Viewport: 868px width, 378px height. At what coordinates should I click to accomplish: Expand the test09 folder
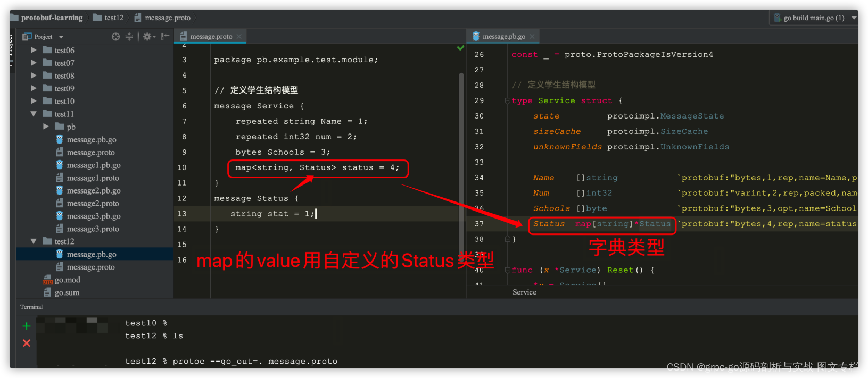tap(34, 88)
